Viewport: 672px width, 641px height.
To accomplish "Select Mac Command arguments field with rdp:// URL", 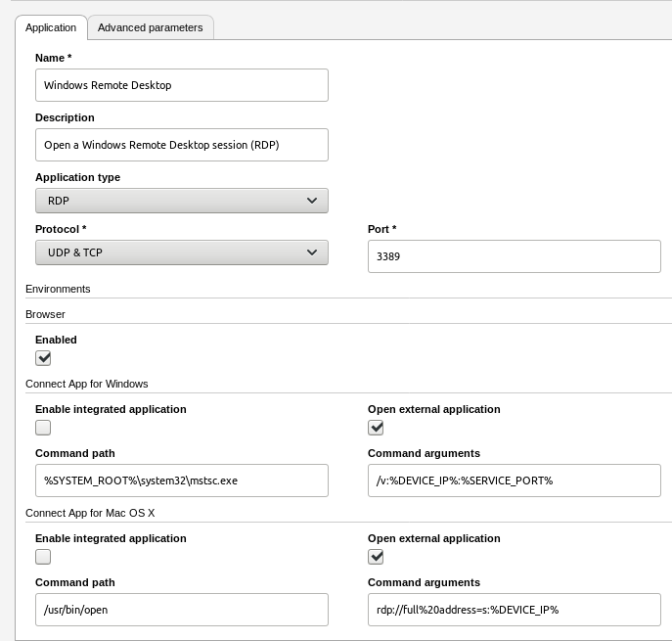I will click(x=514, y=610).
